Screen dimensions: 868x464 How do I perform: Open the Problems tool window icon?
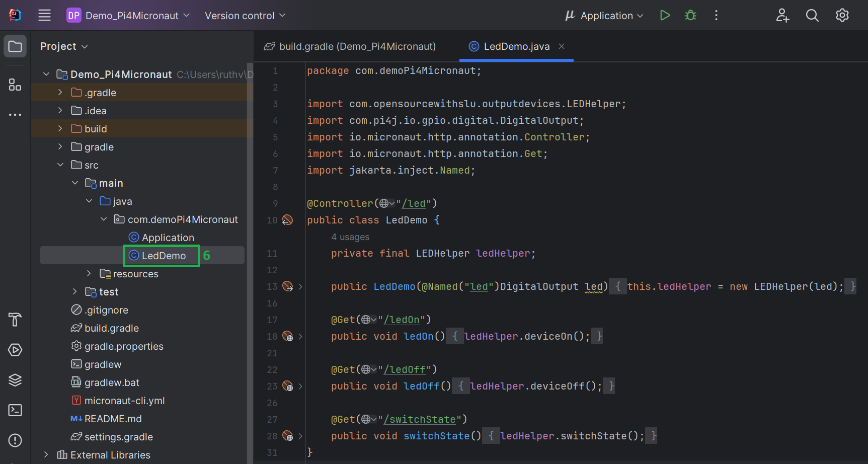(15, 440)
